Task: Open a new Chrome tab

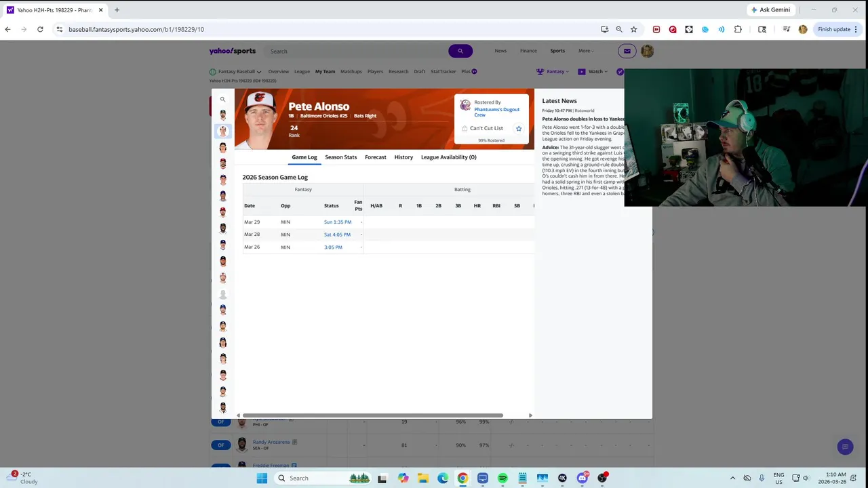Action: tap(117, 10)
